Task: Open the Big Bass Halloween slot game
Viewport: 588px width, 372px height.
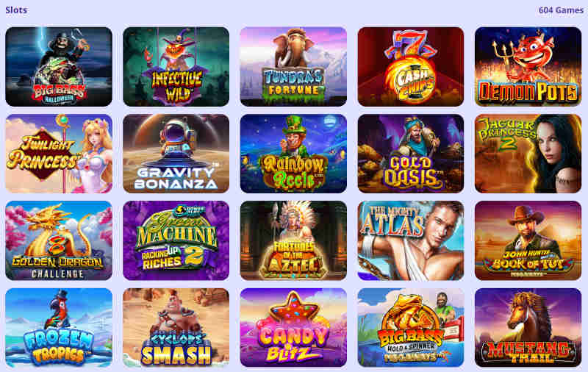Action: [59, 67]
